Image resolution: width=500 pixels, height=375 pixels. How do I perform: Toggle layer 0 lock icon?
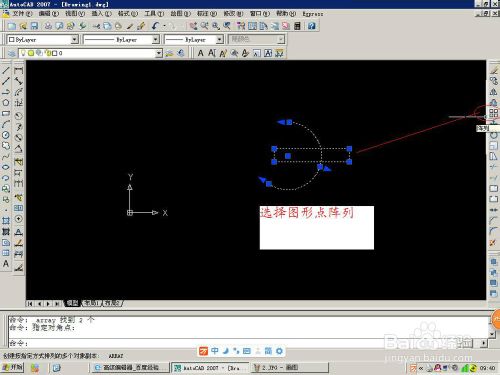(x=47, y=53)
